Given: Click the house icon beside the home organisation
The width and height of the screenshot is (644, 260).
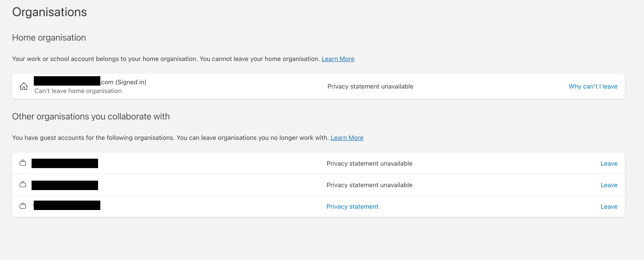Looking at the screenshot, I should [24, 86].
